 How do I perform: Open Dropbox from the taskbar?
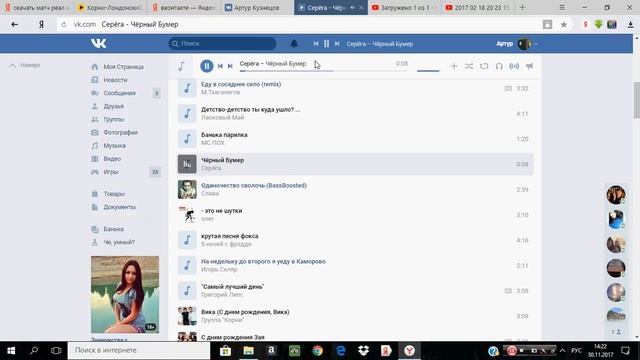coord(363,351)
